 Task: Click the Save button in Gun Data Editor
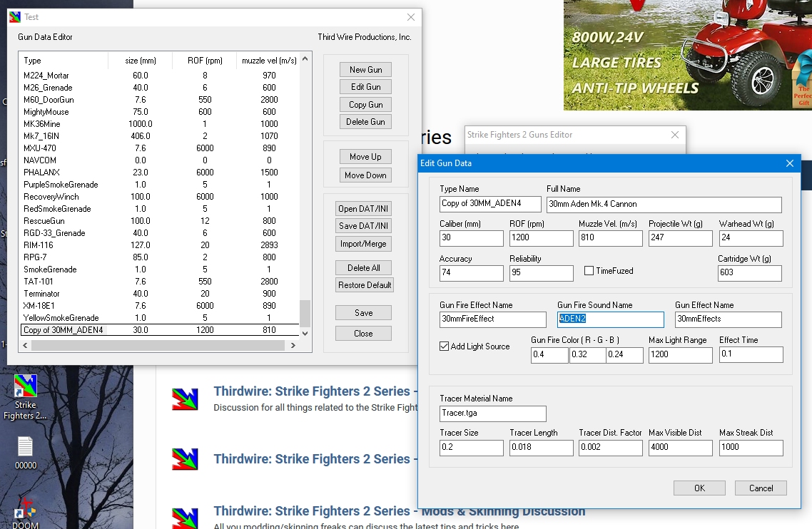point(363,313)
